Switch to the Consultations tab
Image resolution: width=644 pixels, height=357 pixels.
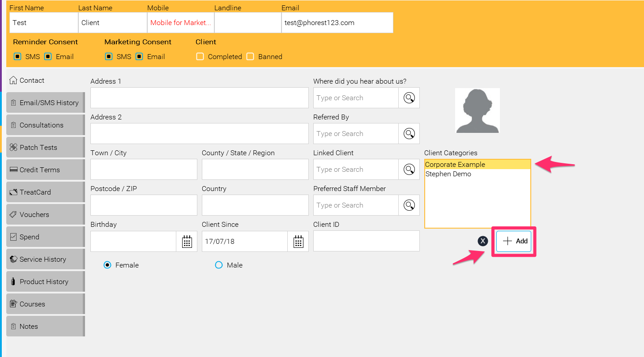tap(46, 125)
